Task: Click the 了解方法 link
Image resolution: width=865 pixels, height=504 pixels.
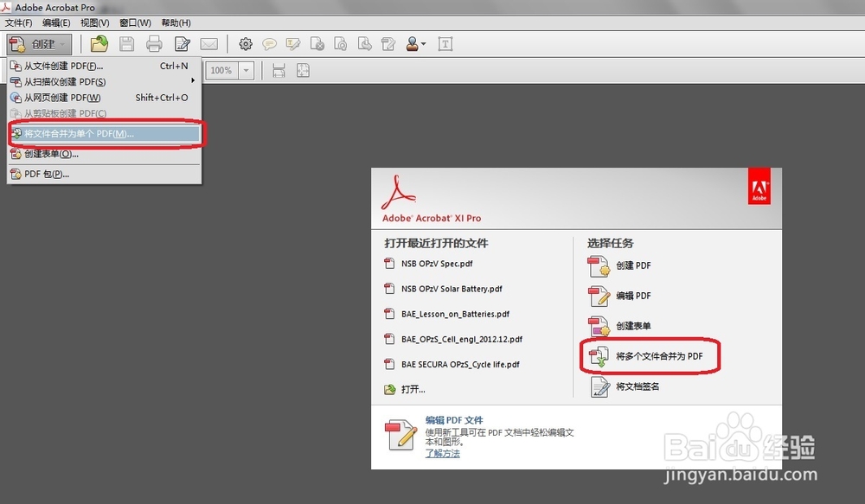Action: (x=442, y=453)
